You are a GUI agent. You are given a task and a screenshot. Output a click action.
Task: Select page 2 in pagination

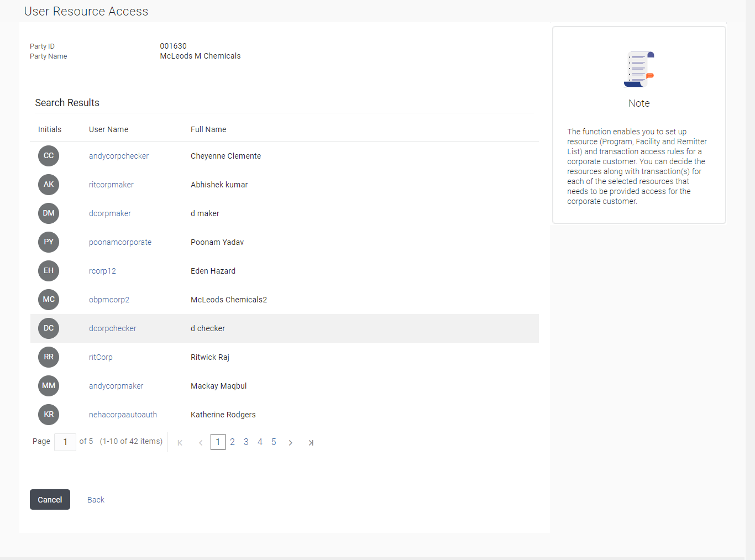coord(232,442)
